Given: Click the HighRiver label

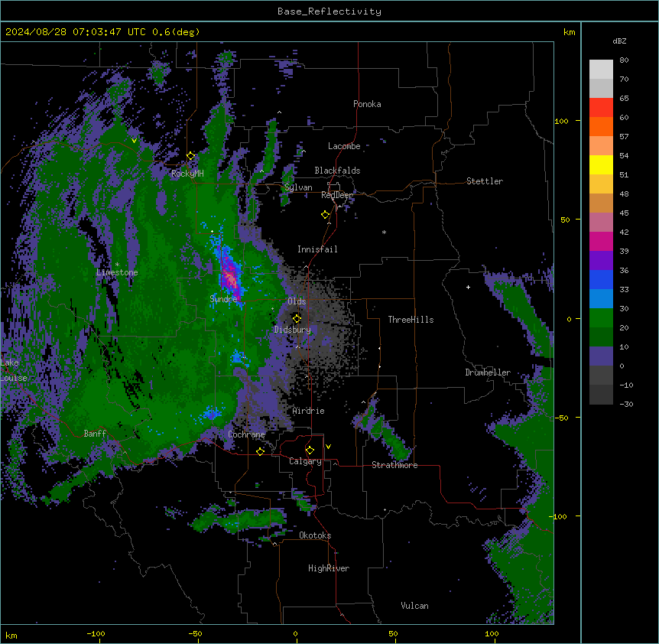Looking at the screenshot, I should 329,568.
